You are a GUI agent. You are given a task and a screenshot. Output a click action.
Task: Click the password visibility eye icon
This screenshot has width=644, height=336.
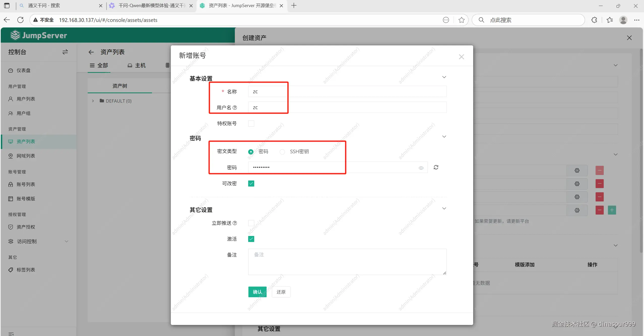coord(421,168)
